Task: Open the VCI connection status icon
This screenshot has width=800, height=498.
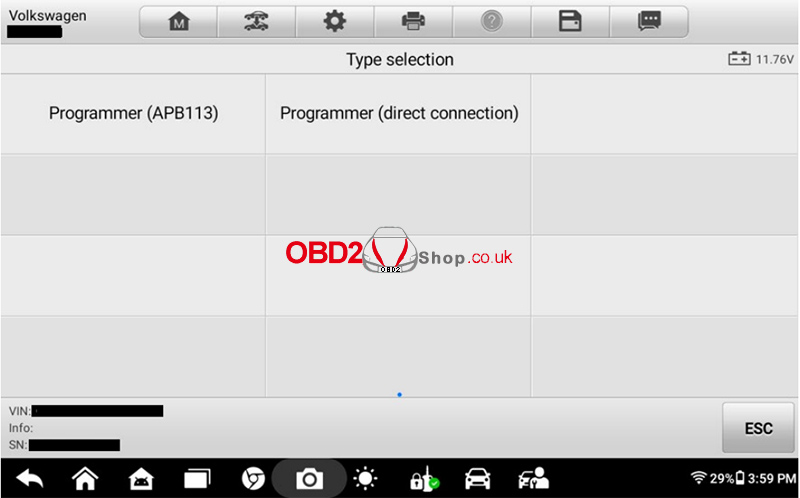Action: (x=424, y=479)
